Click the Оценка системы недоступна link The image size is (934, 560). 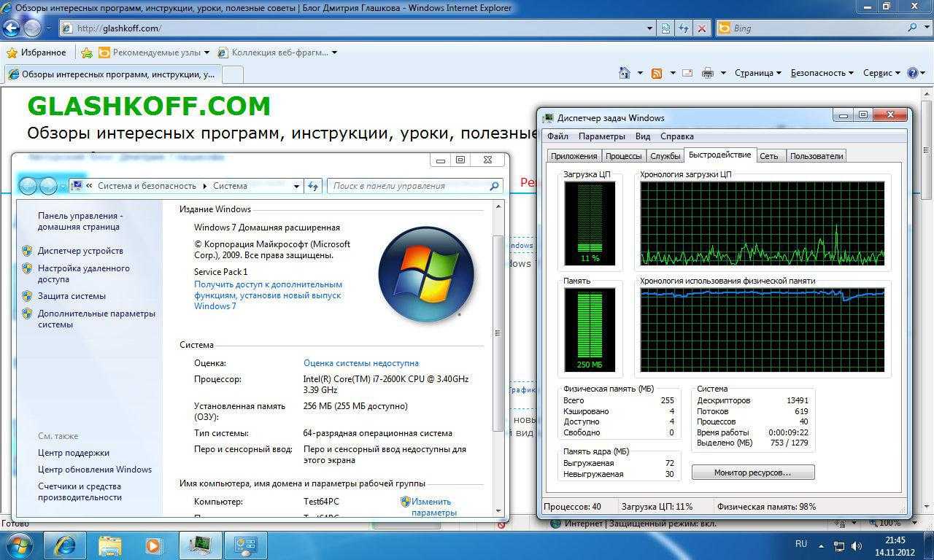click(x=360, y=363)
